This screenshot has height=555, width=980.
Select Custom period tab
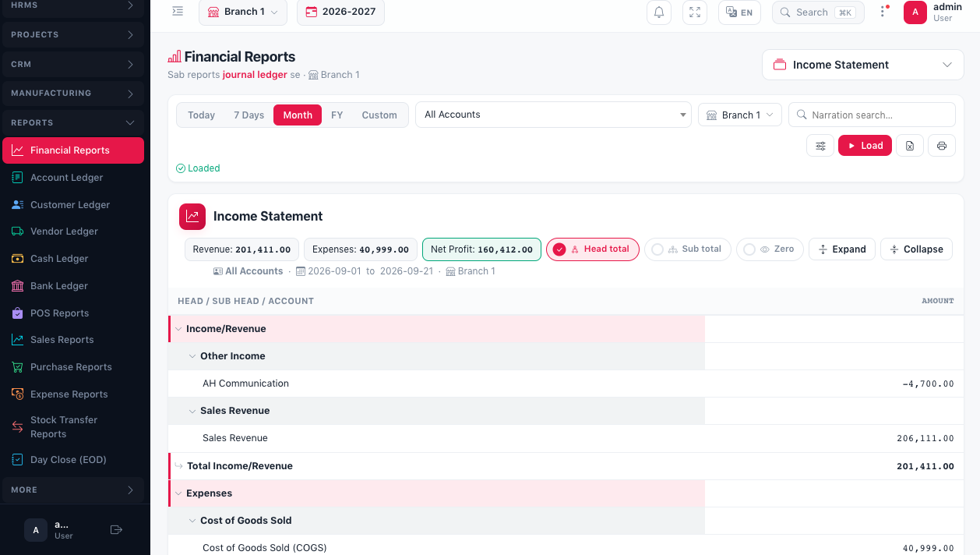(x=379, y=115)
